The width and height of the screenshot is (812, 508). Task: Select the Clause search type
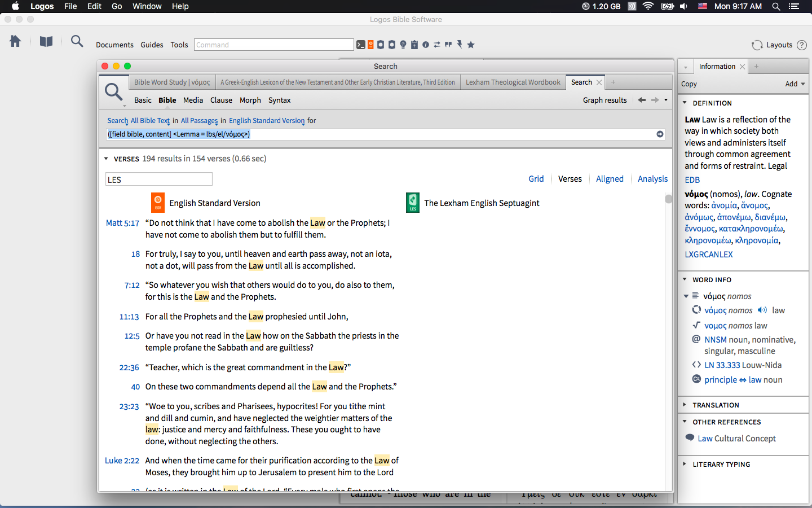tap(221, 100)
